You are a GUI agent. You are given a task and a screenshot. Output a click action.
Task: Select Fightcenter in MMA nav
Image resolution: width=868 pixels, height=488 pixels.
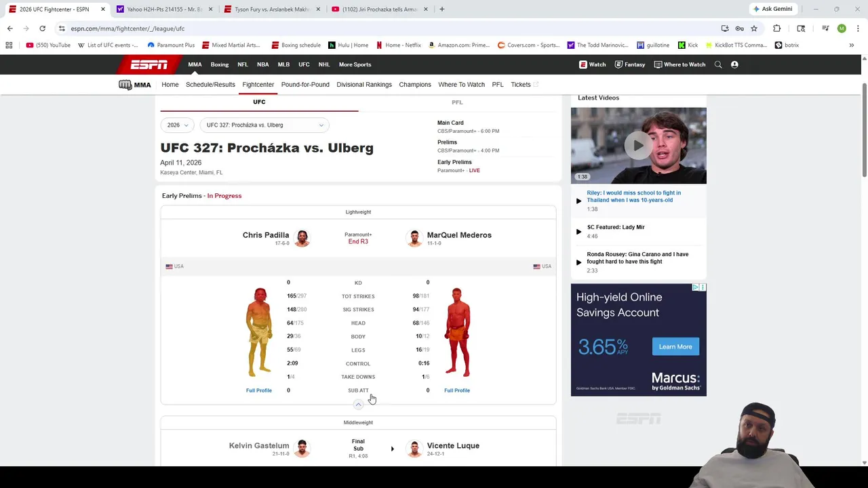click(258, 85)
